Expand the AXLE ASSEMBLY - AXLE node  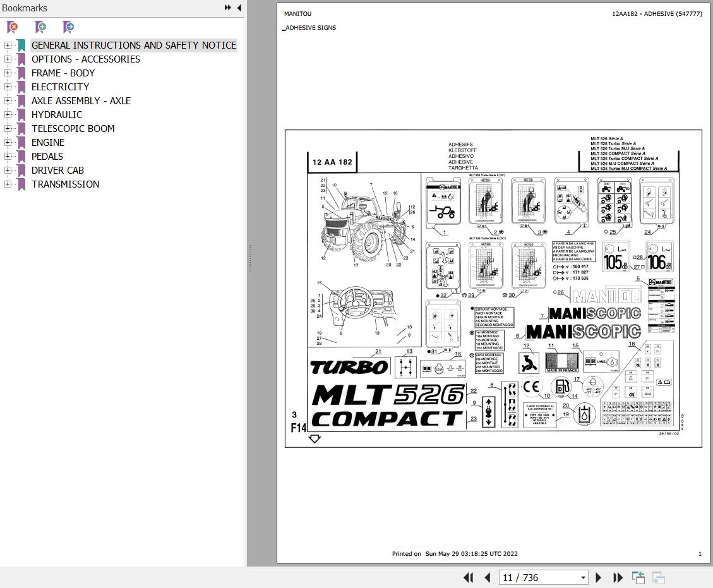coord(8,100)
